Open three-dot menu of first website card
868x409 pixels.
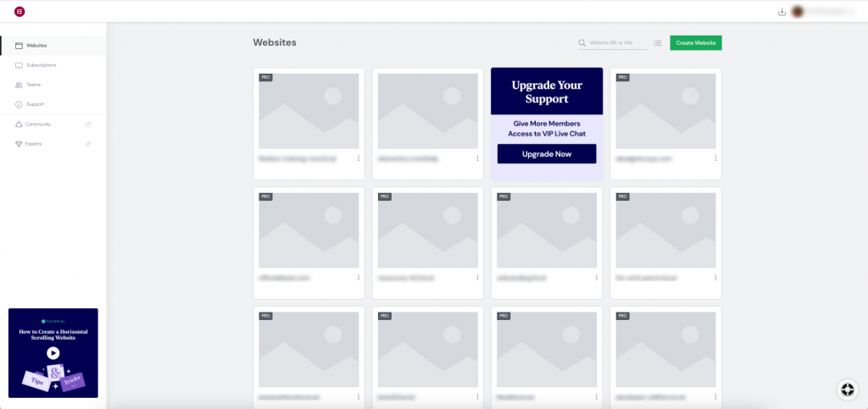[359, 158]
